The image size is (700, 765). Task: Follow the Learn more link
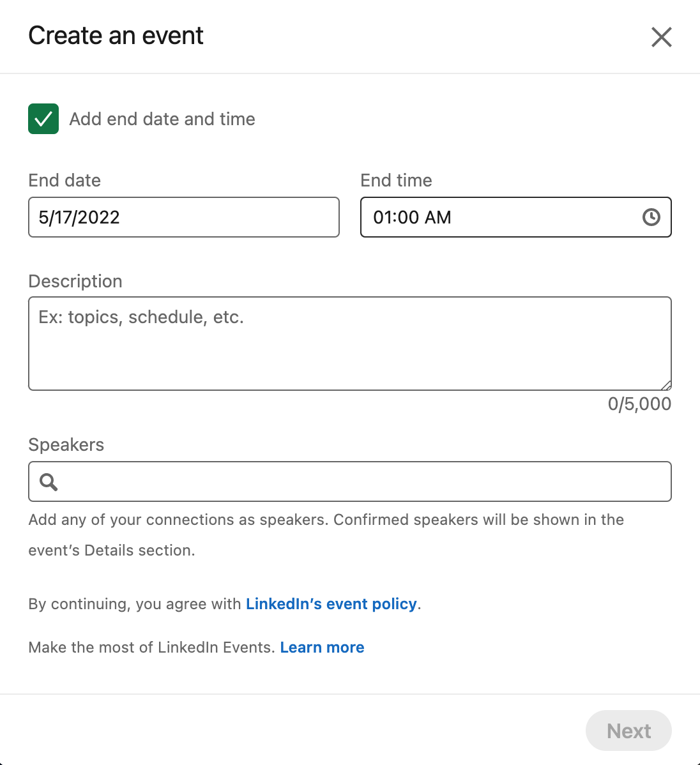322,648
